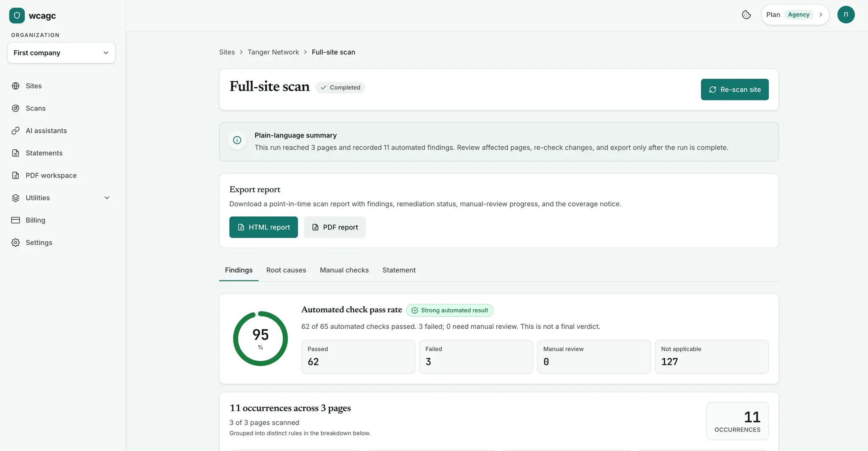This screenshot has width=868, height=451.
Task: Download the HTML report
Action: 264,227
